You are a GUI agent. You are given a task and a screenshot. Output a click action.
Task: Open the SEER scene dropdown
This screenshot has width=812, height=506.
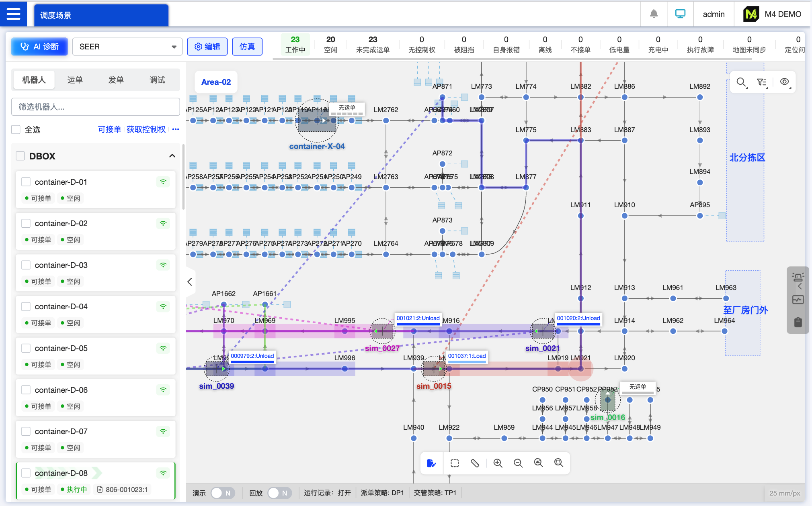(127, 47)
